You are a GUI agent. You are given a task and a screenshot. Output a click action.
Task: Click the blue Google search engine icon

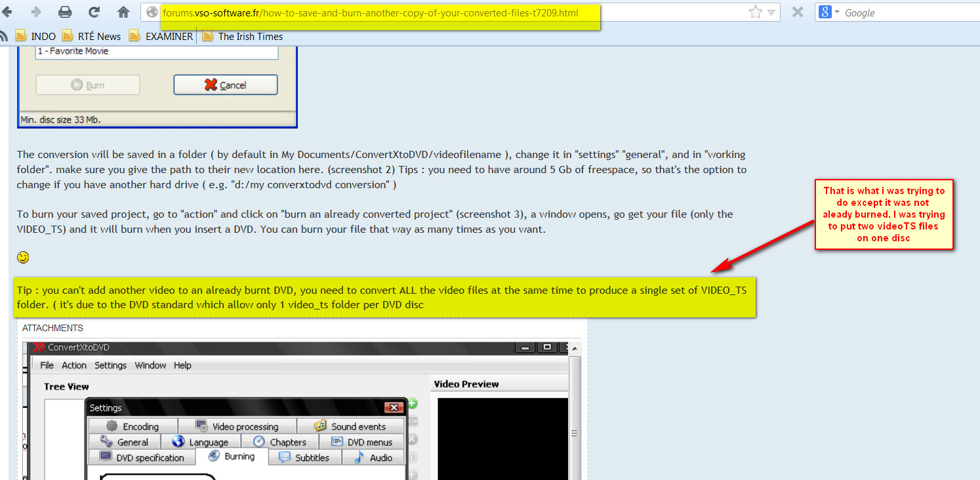click(x=825, y=12)
